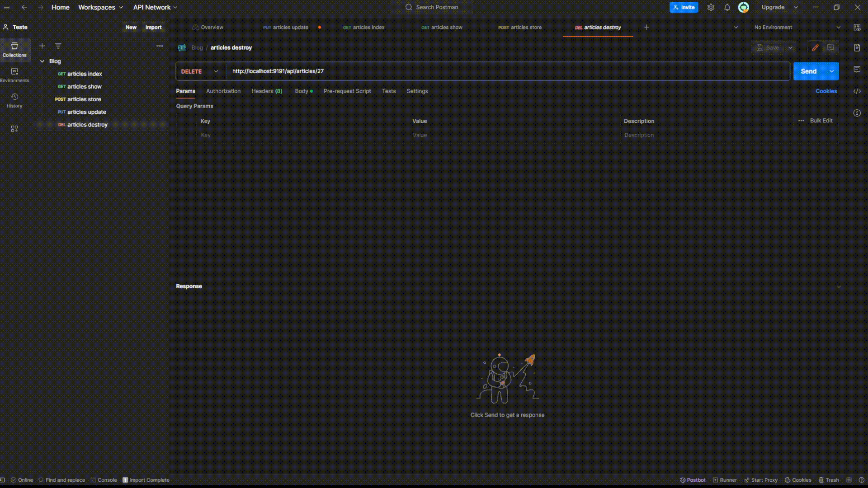This screenshot has height=488, width=868.
Task: Switch to the Authorization tab
Action: pos(223,91)
